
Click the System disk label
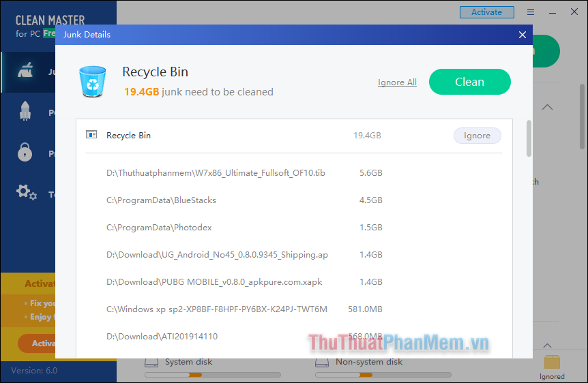pos(189,362)
